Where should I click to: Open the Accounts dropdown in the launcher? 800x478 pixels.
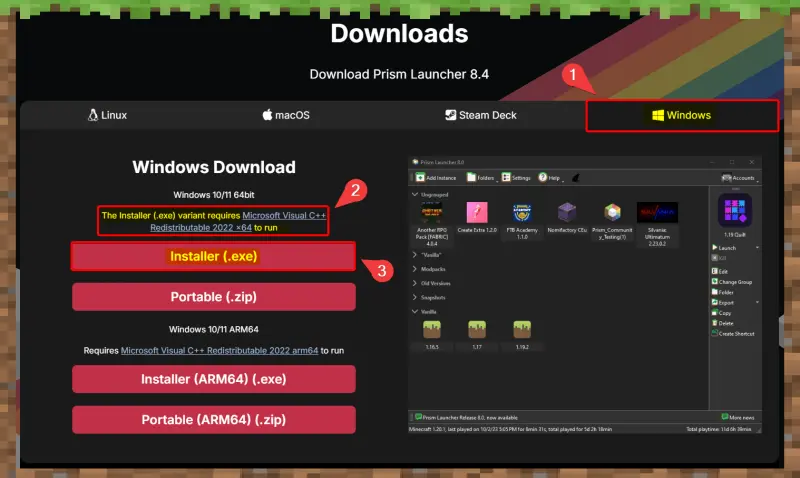coord(740,178)
